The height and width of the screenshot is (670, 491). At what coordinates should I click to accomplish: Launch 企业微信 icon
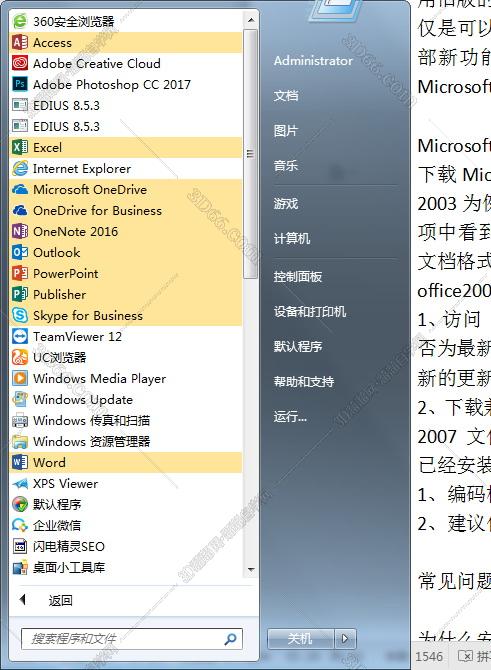coord(20,525)
